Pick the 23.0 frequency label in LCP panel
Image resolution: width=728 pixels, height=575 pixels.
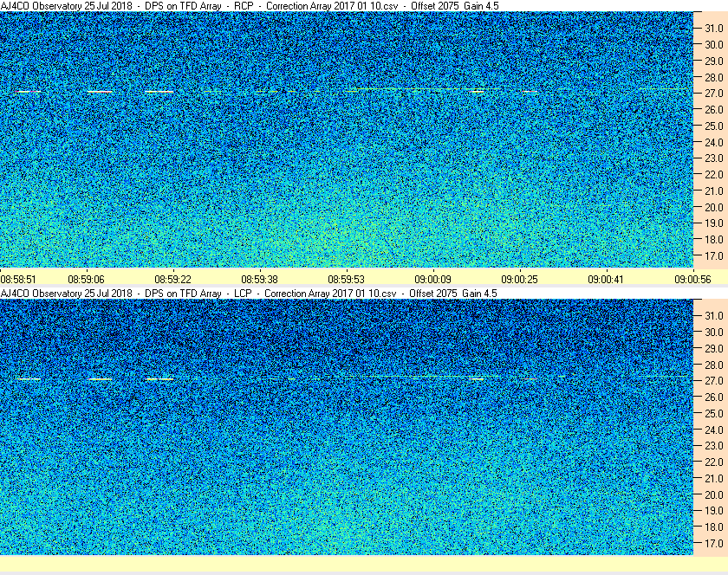(713, 445)
